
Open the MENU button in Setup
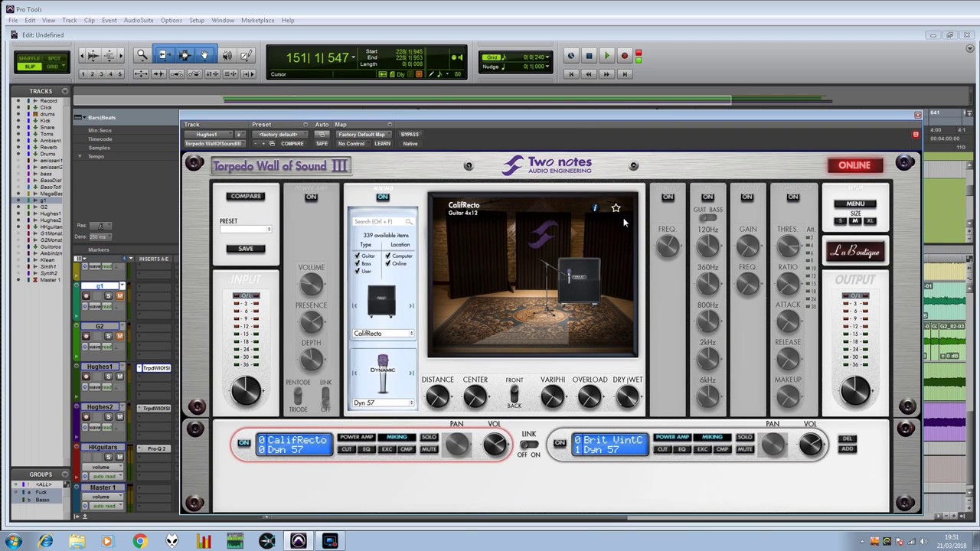[855, 204]
